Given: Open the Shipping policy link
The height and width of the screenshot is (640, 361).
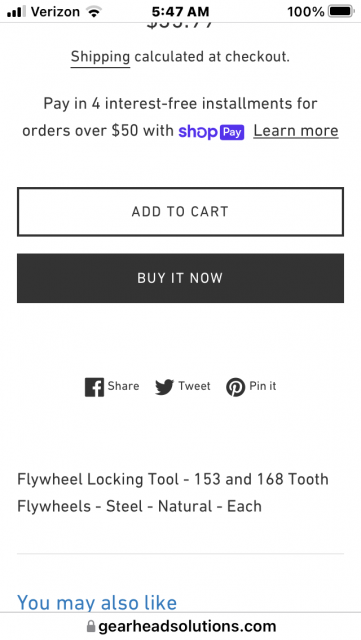Looking at the screenshot, I should (100, 57).
